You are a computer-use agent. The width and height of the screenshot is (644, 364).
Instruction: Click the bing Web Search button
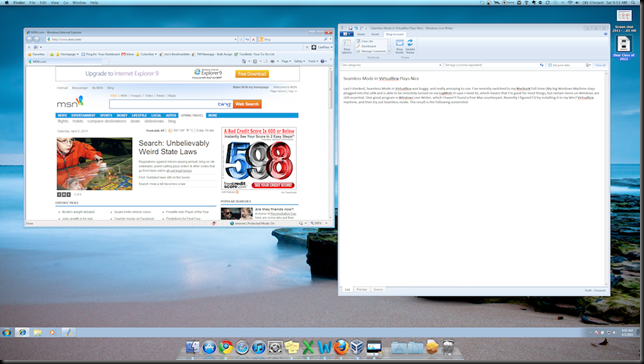point(247,104)
